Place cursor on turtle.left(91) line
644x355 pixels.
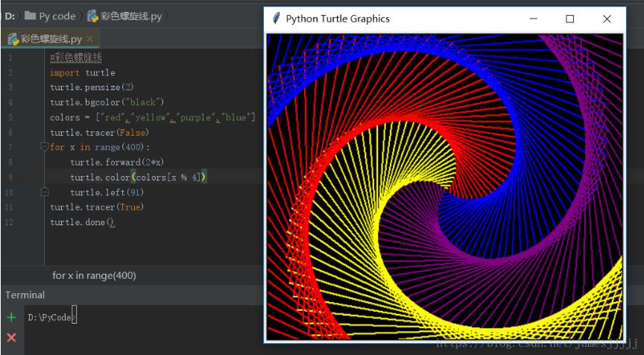107,192
